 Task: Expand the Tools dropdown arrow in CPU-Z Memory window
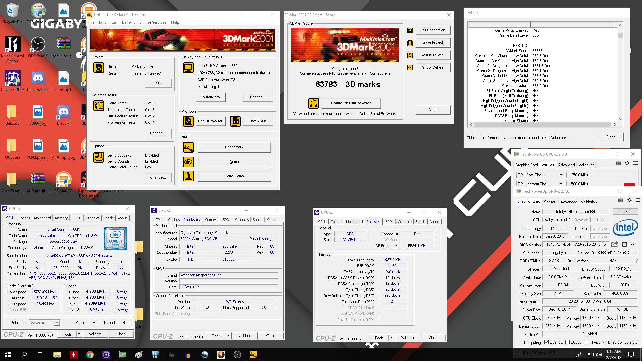[391, 338]
